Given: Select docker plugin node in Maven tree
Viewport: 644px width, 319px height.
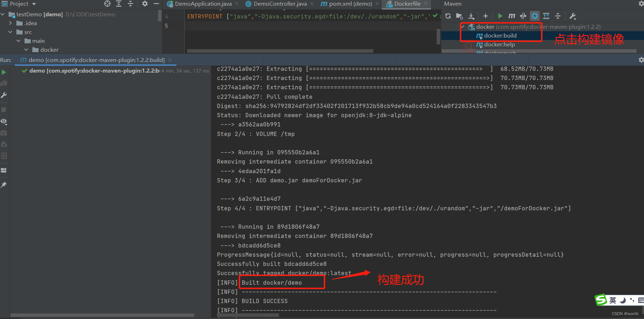Looking at the screenshot, I should coord(534,27).
